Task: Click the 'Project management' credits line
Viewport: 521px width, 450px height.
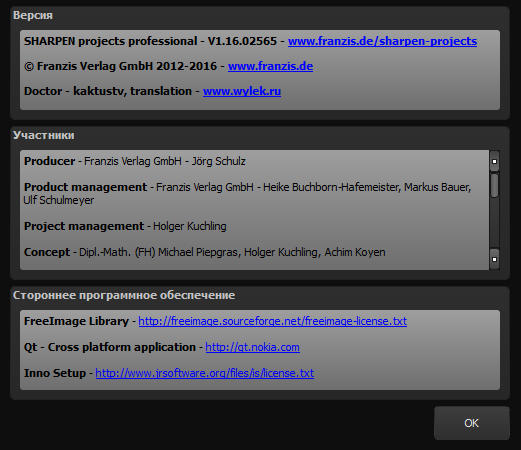Action: coord(125,226)
